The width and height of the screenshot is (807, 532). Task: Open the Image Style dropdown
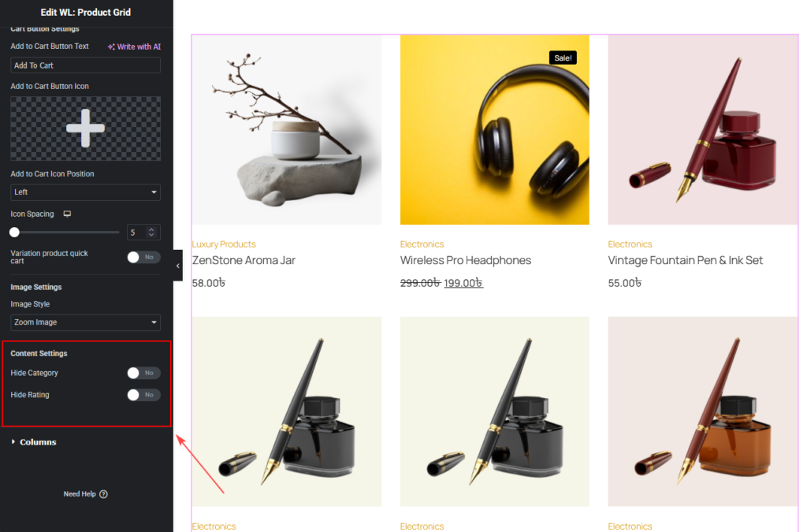click(x=85, y=322)
